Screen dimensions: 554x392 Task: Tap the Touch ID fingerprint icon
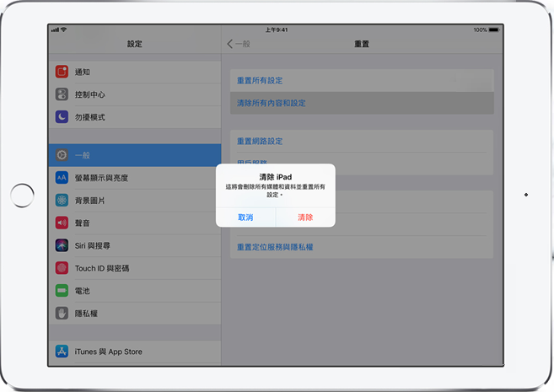pos(62,268)
